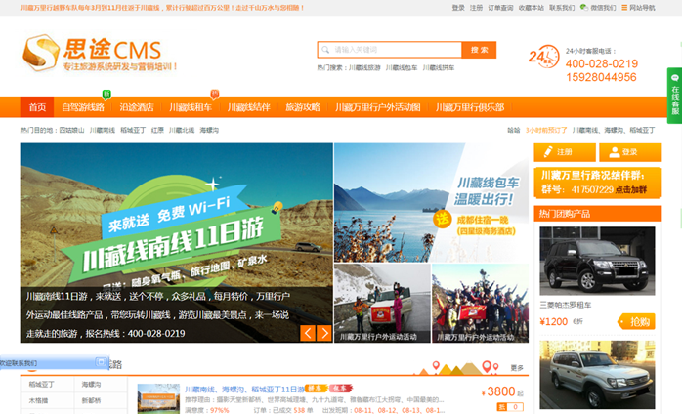
Task: Switch to the 川藏线租车 navigation tab
Action: [190, 107]
